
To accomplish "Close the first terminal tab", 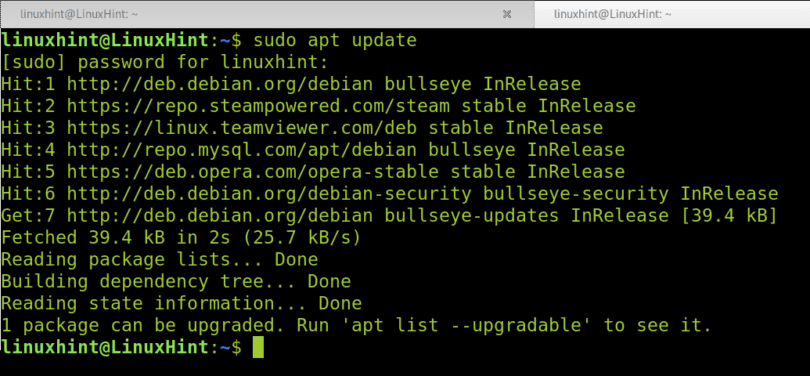I will coord(507,14).
